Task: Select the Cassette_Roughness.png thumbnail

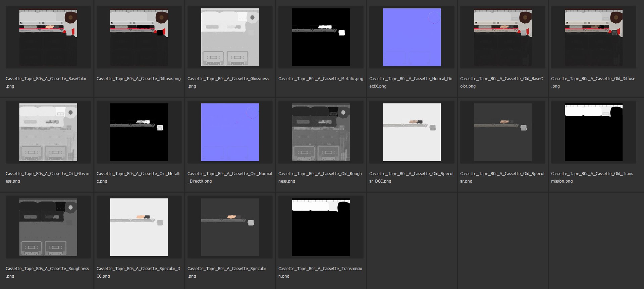Action: point(48,227)
